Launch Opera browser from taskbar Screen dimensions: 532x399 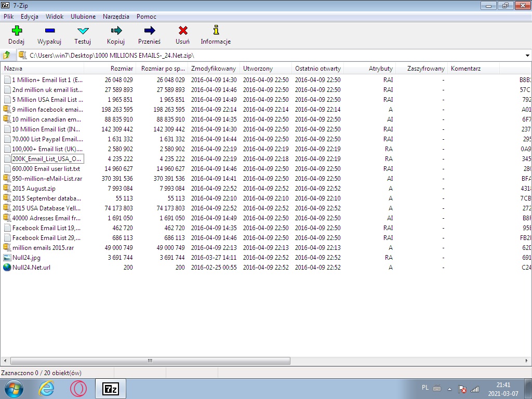78,389
